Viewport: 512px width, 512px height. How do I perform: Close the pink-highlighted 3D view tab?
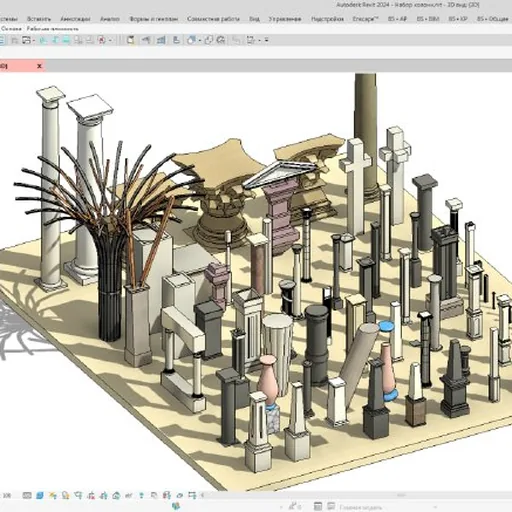pyautogui.click(x=39, y=66)
